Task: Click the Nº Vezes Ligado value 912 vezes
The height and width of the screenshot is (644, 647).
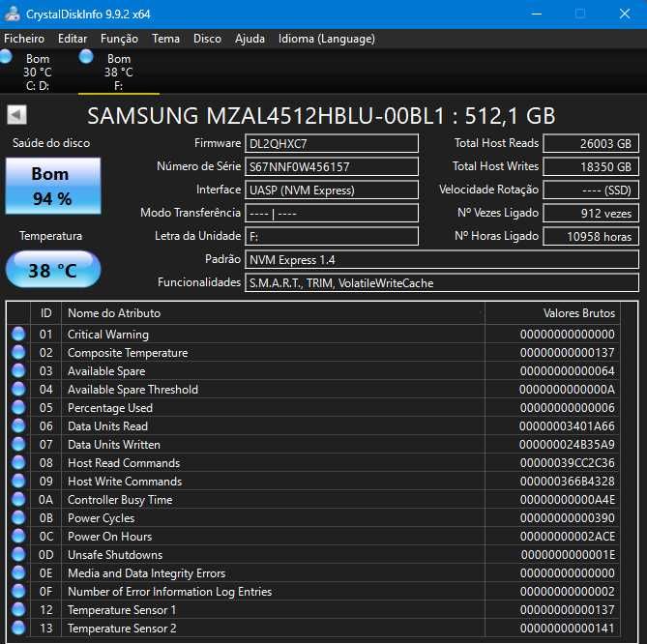Action: click(x=591, y=214)
